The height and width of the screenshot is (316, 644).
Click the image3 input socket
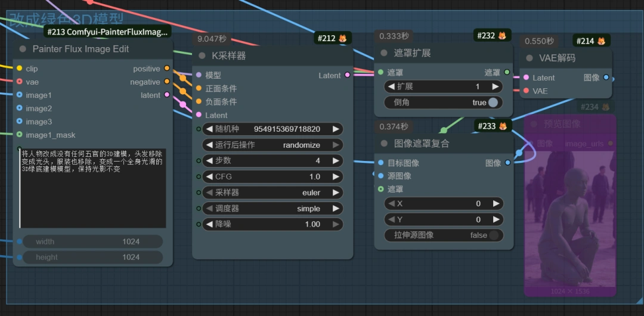[x=19, y=121]
